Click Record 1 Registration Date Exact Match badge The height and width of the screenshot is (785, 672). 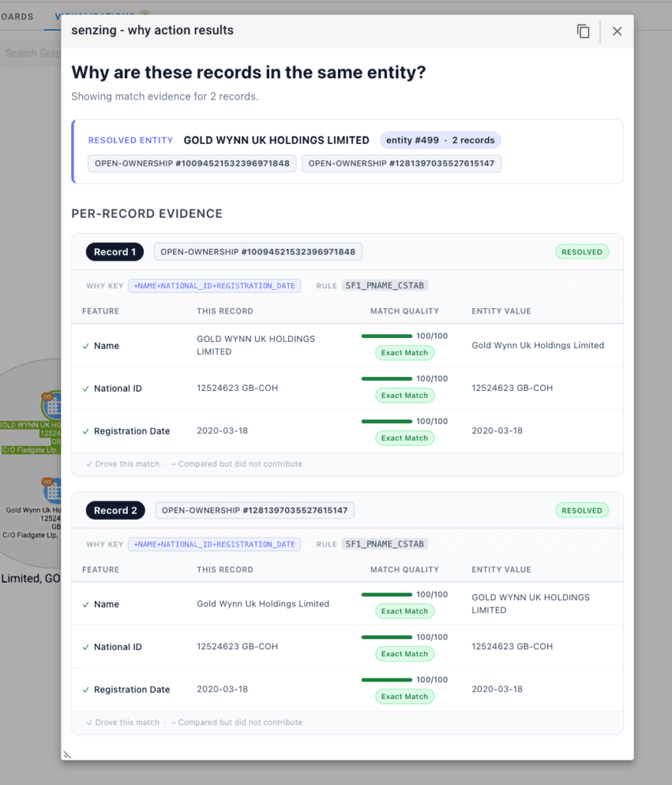point(405,438)
